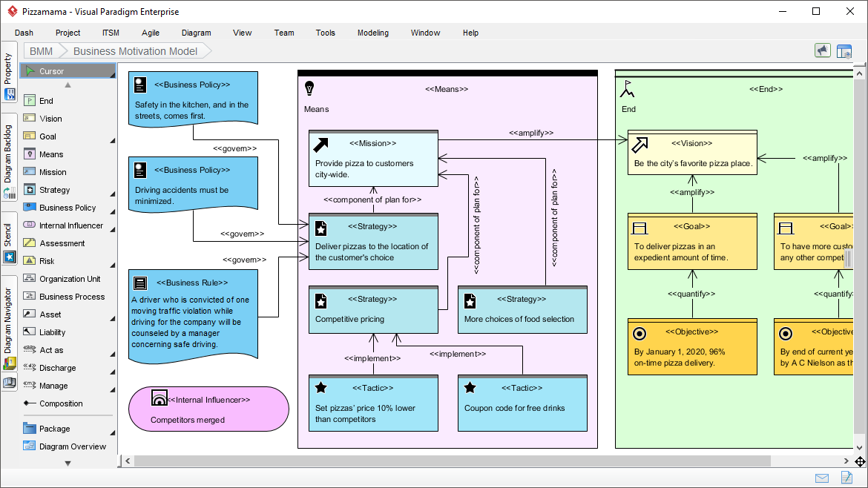
Task: Open the format panel icon at top right
Action: pos(844,51)
